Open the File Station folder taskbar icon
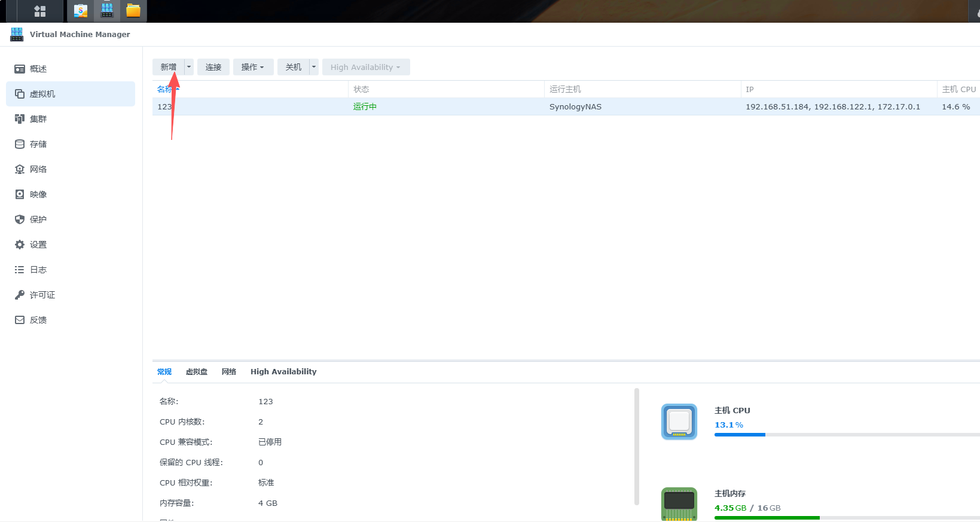Screen dimensions: 980x522 click(x=133, y=11)
